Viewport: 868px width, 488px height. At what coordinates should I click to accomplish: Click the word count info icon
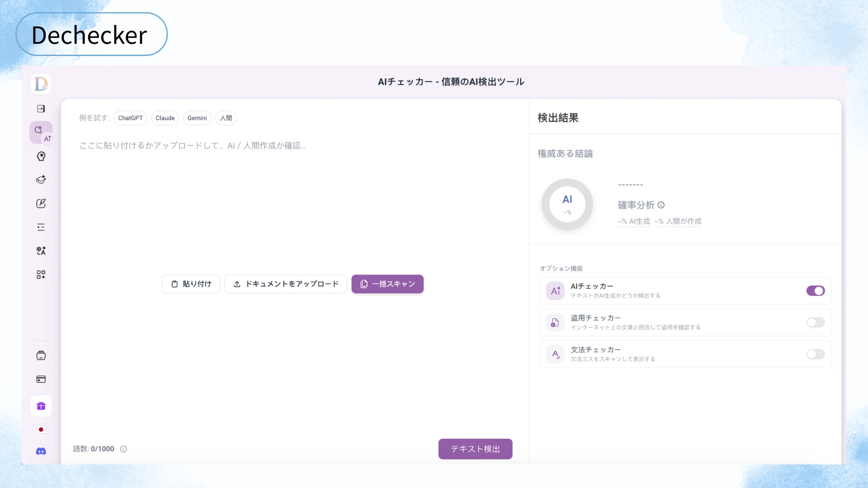click(123, 449)
